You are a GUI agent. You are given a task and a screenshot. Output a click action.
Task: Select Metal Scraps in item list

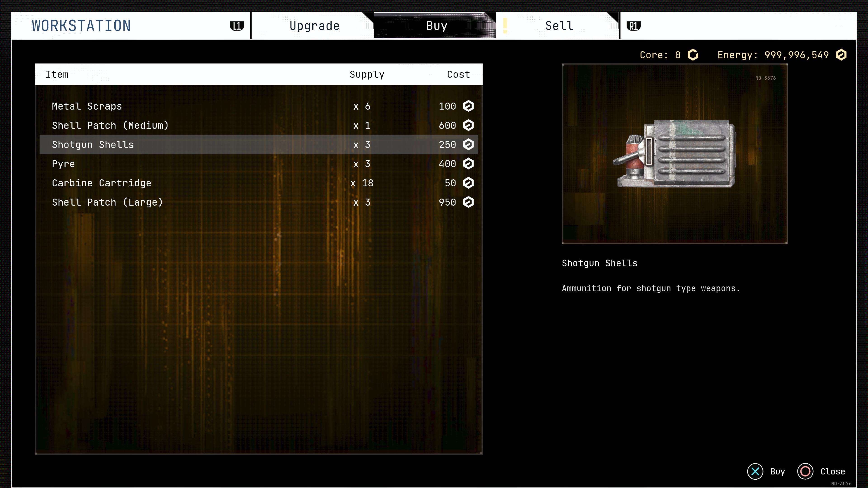tap(87, 106)
